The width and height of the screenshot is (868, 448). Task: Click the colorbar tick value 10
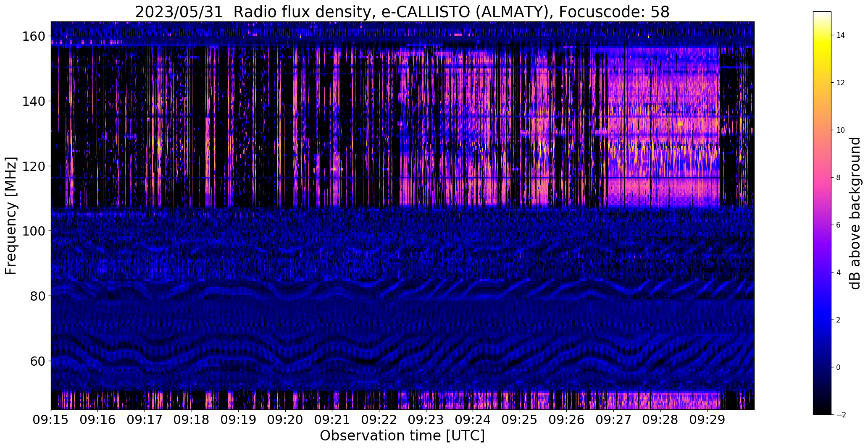(841, 130)
